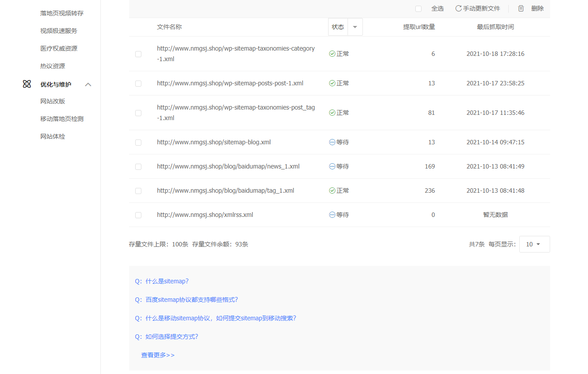
Task: Click the 删除 button
Action: point(531,8)
